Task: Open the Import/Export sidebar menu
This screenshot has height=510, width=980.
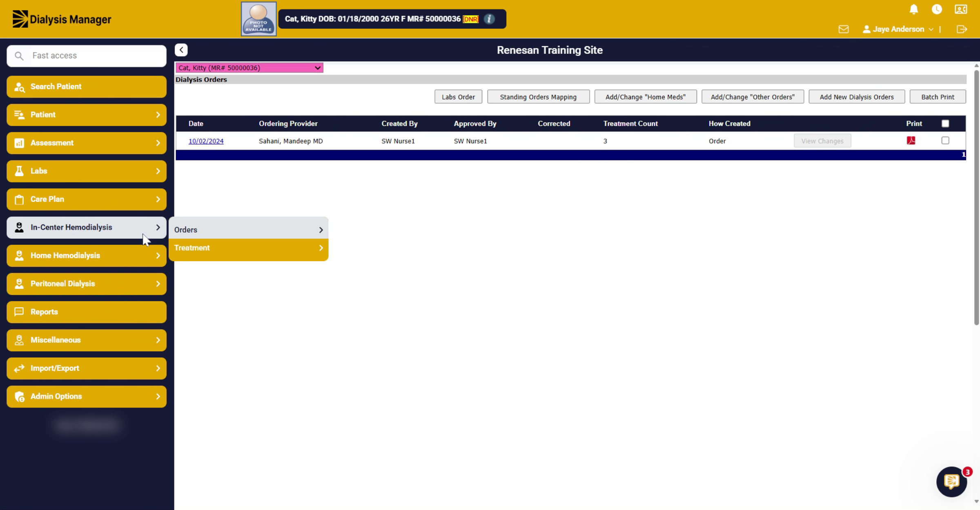Action: click(87, 368)
